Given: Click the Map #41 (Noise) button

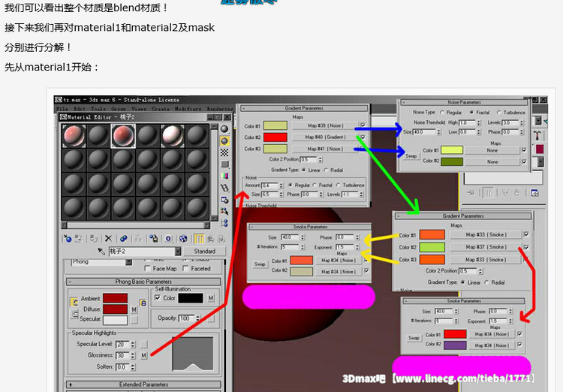Looking at the screenshot, I should click(325, 149).
